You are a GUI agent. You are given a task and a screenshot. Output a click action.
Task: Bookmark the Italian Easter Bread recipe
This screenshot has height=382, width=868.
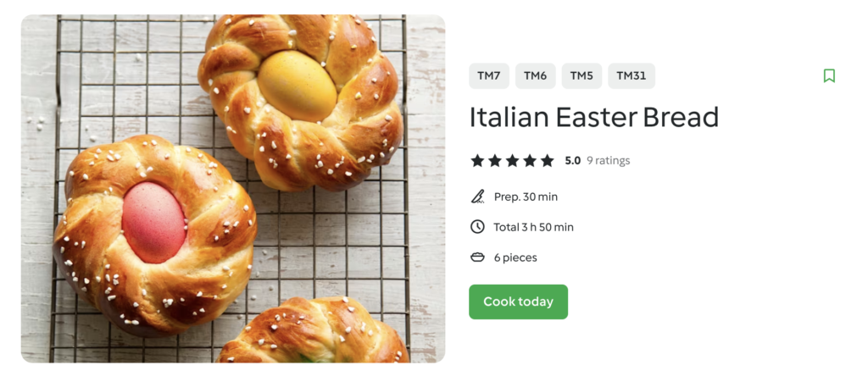click(x=829, y=76)
